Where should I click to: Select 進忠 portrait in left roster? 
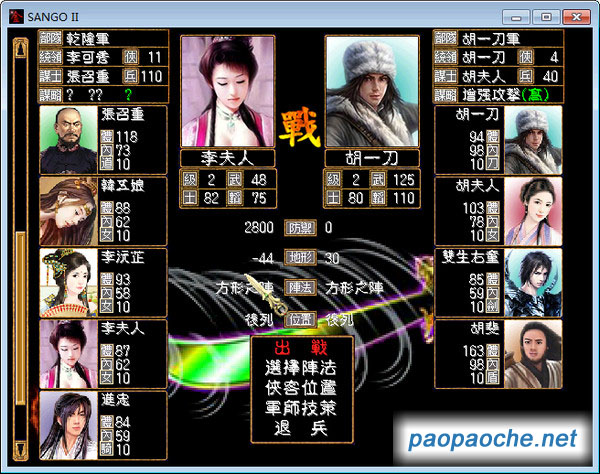[x=68, y=425]
